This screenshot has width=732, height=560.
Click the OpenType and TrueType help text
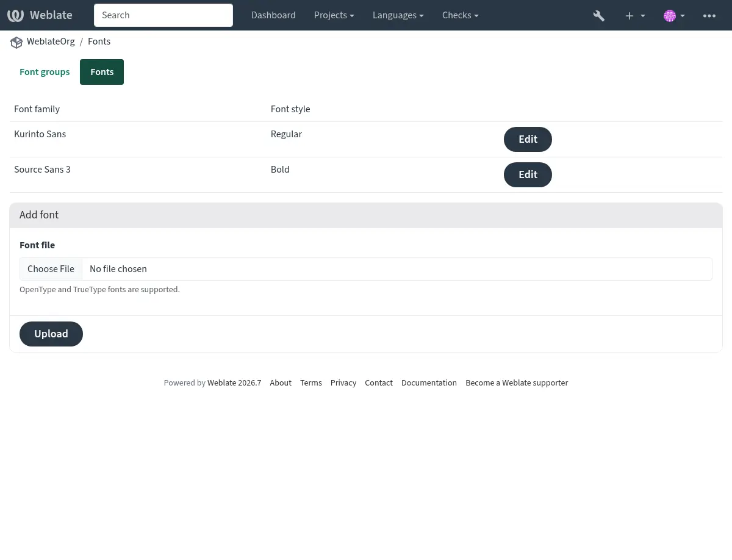(99, 290)
